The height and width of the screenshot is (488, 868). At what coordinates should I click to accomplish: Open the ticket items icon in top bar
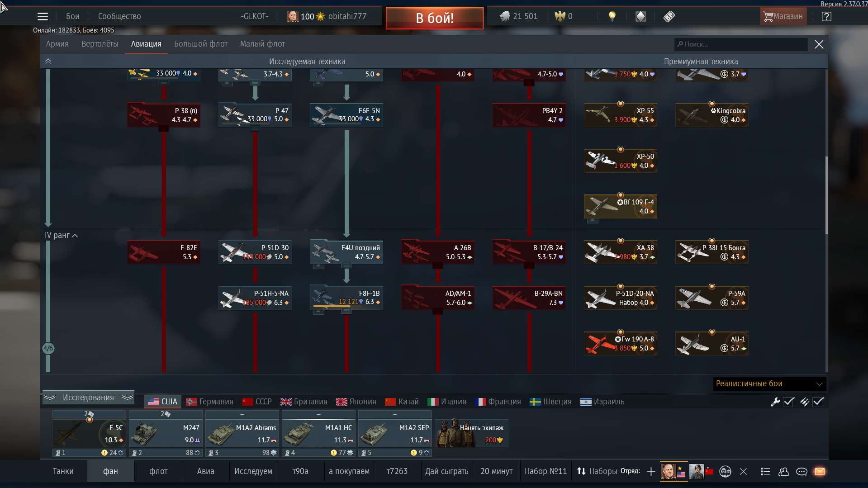[x=669, y=16]
